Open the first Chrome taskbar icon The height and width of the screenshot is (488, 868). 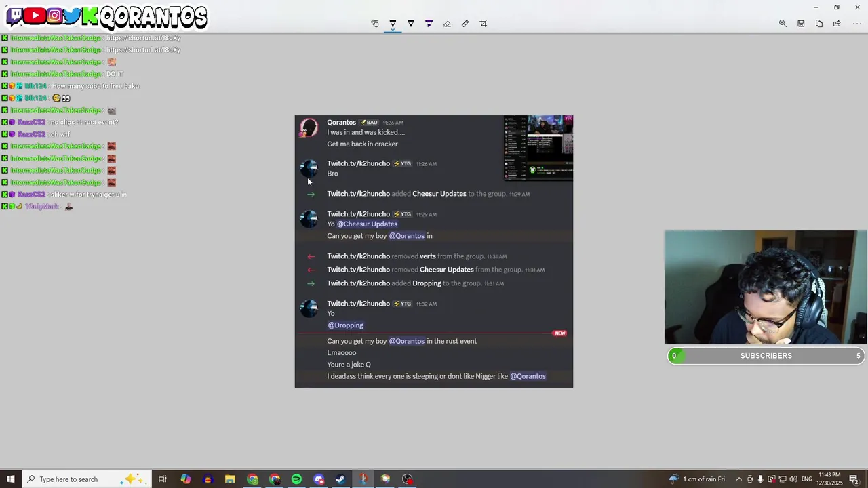pyautogui.click(x=252, y=479)
